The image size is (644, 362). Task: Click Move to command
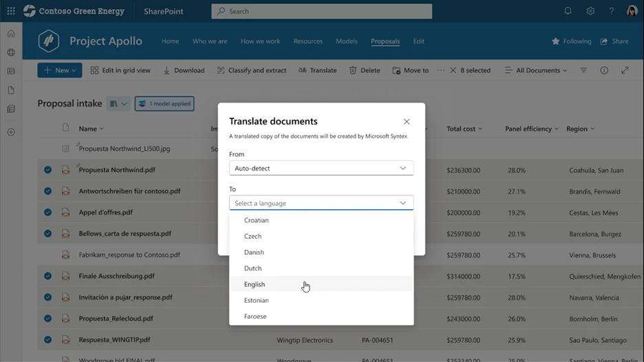(x=410, y=70)
